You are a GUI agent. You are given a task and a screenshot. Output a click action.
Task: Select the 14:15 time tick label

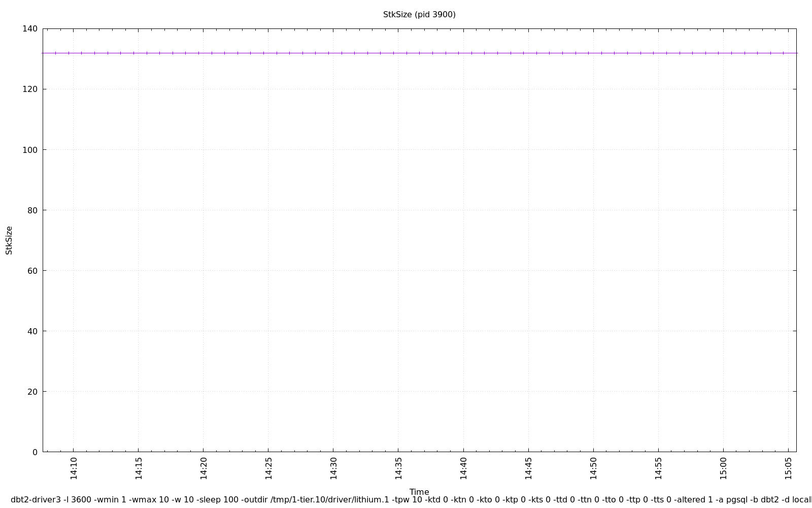[x=139, y=468]
